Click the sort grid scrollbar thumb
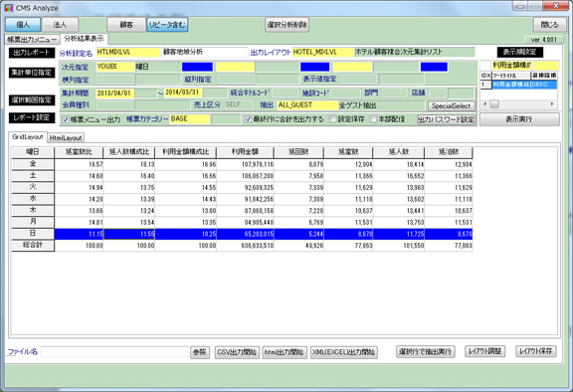The height and width of the screenshot is (392, 573). click(494, 104)
